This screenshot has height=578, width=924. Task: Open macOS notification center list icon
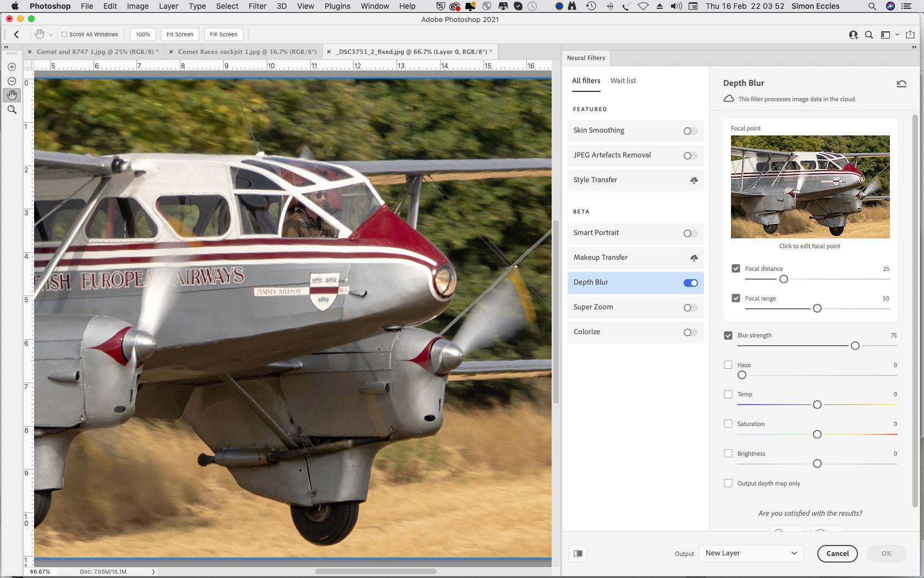pos(906,6)
